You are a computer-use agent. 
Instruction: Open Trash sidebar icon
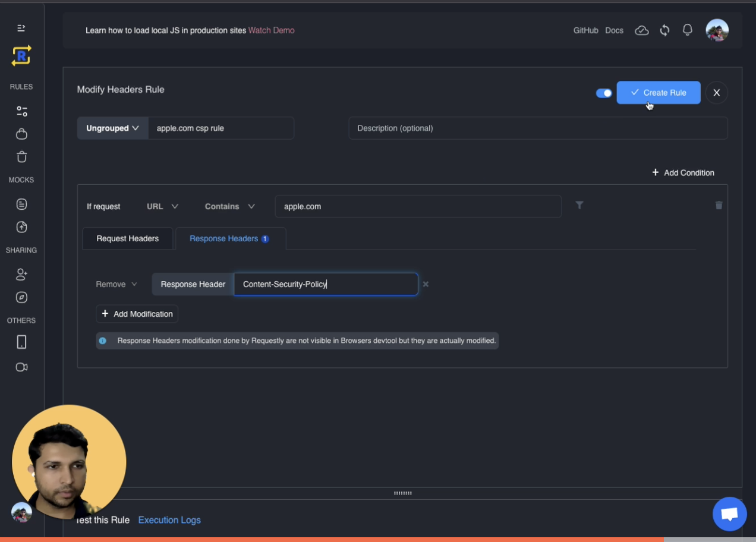point(21,157)
